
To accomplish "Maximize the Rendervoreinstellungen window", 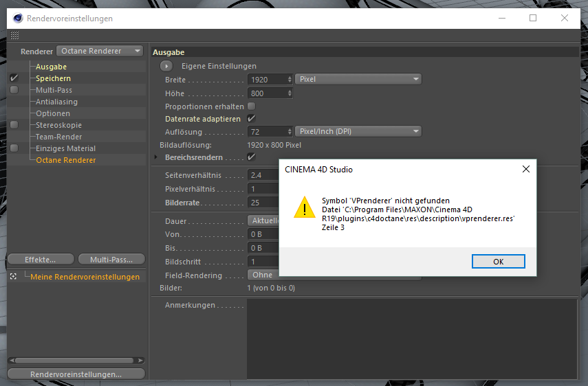I will (x=533, y=18).
